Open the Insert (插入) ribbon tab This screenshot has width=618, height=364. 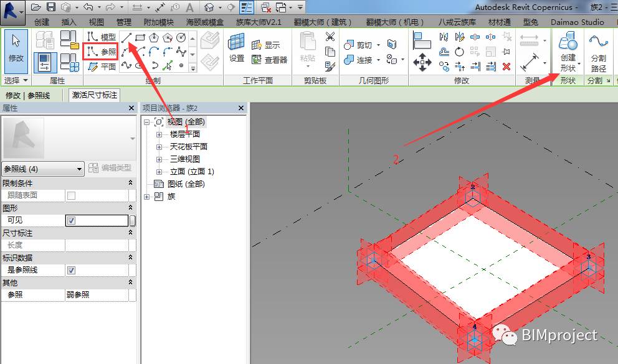[x=69, y=22]
